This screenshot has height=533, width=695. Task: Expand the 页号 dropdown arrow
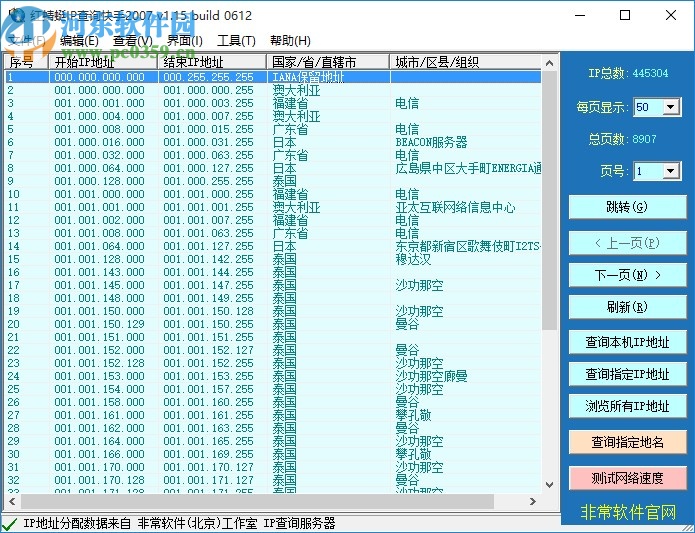pyautogui.click(x=672, y=171)
